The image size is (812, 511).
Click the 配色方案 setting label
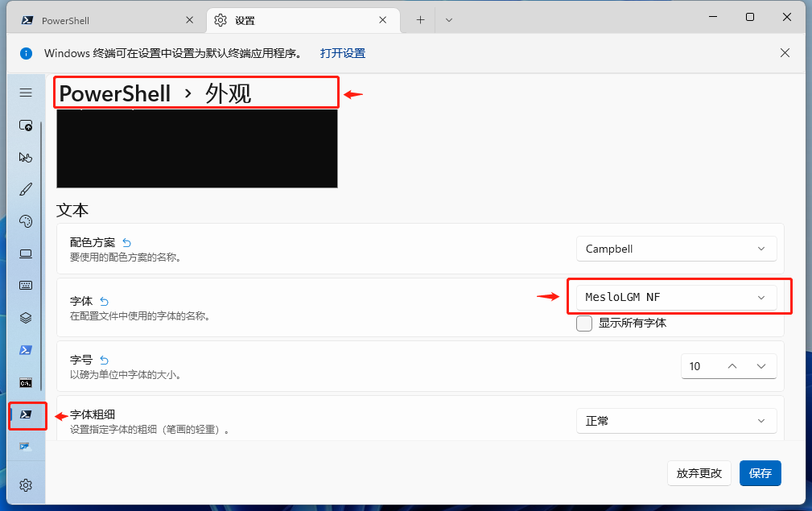pos(93,242)
